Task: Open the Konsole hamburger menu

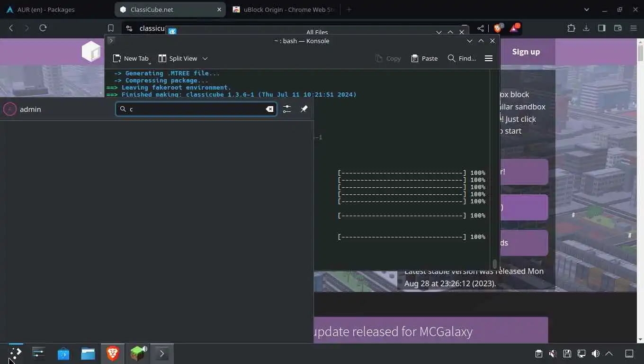Action: pyautogui.click(x=489, y=58)
